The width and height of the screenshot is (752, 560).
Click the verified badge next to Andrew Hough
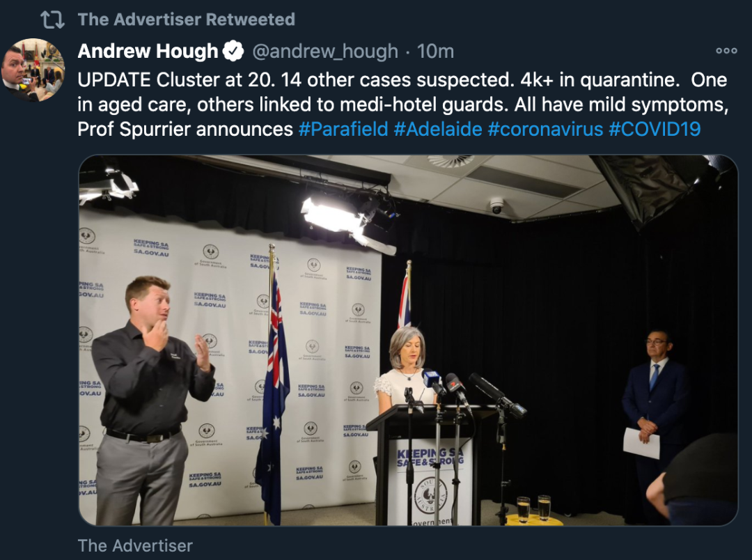click(x=233, y=52)
